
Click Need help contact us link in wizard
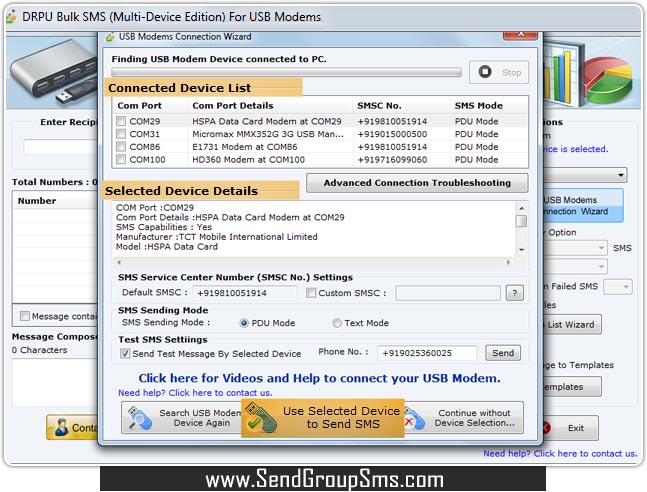click(195, 393)
